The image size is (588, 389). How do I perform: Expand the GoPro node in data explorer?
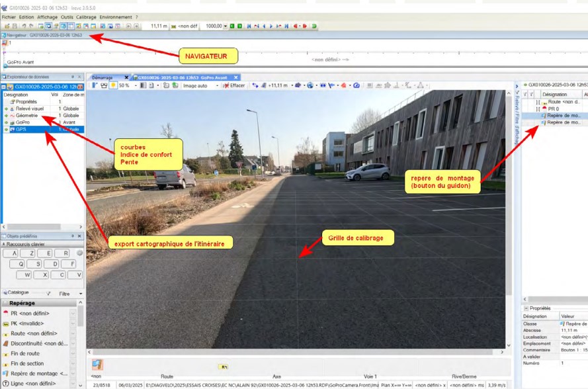click(5, 122)
